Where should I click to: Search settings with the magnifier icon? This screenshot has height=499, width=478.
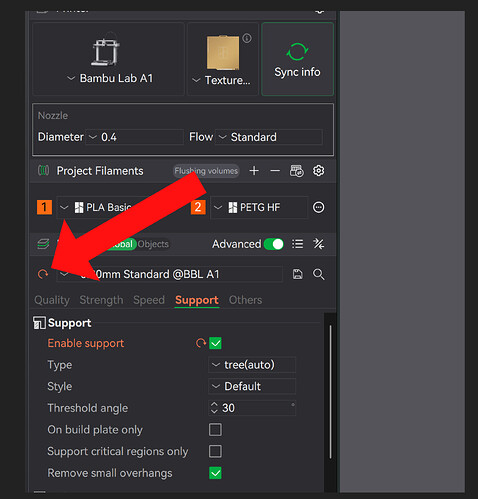tap(318, 274)
